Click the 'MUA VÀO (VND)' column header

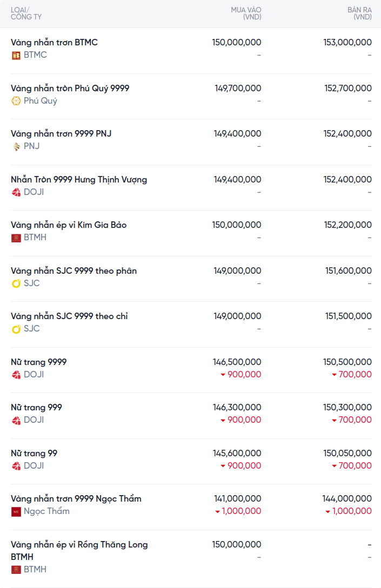(x=246, y=13)
